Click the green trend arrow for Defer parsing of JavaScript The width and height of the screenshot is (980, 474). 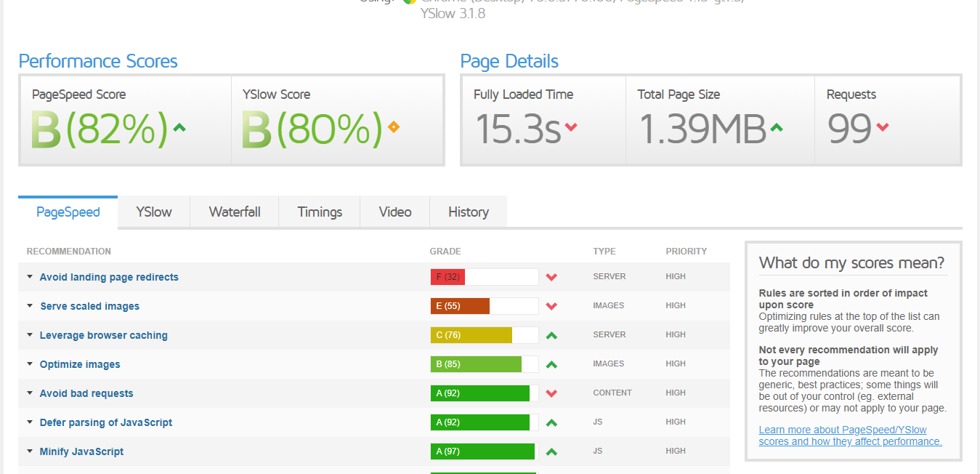(551, 422)
